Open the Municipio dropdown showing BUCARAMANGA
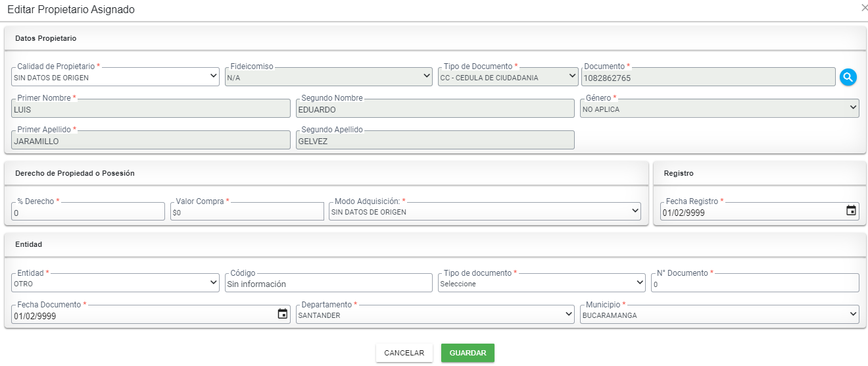868x366 pixels. (719, 314)
